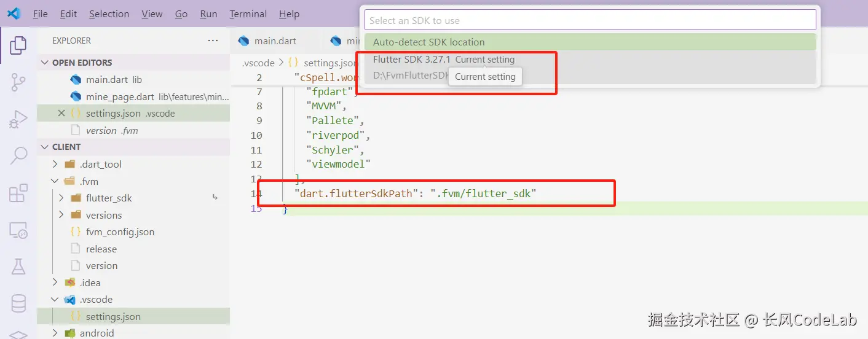Image resolution: width=868 pixels, height=339 pixels.
Task: Open the Help menu
Action: (x=289, y=14)
